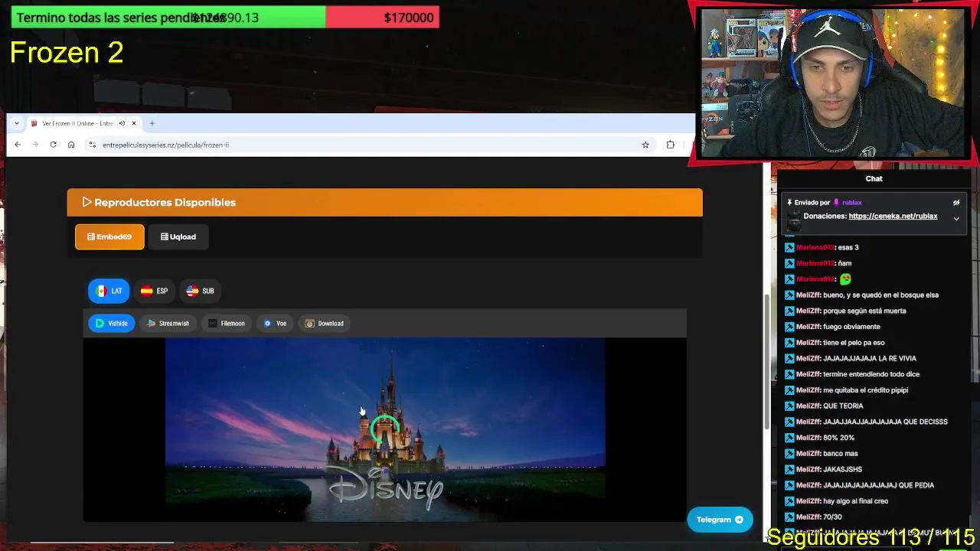The image size is (980, 551).
Task: Bookmark this page with the star icon
Action: pyautogui.click(x=645, y=145)
